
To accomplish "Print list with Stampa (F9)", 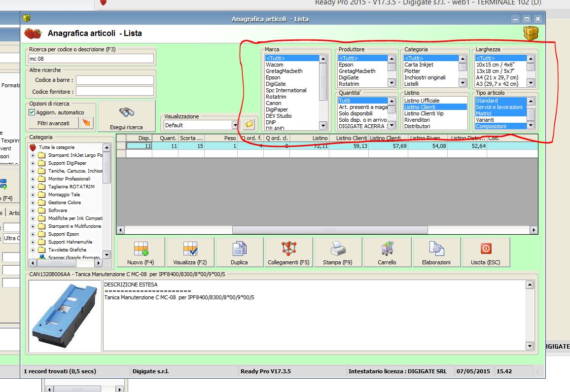I will 338,252.
